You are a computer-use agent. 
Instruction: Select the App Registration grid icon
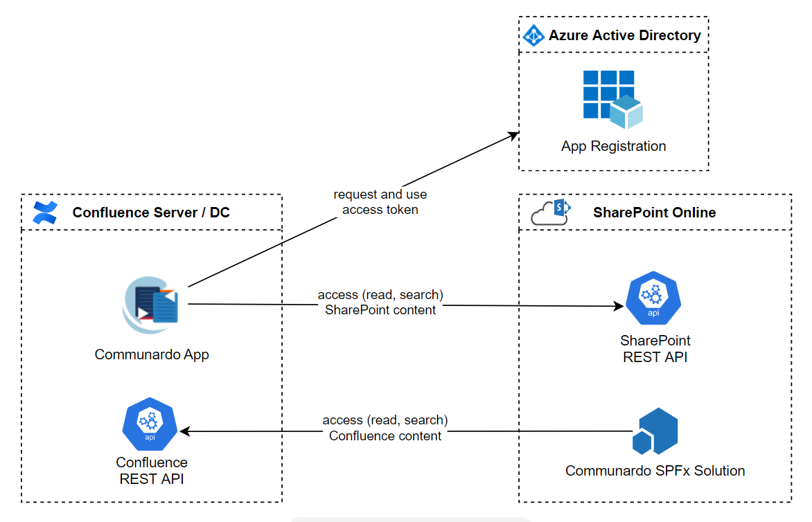tap(612, 99)
